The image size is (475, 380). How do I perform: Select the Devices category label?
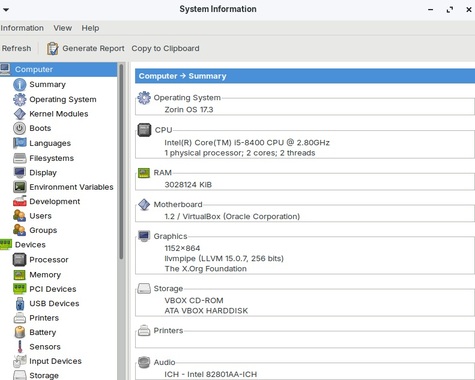coord(30,245)
